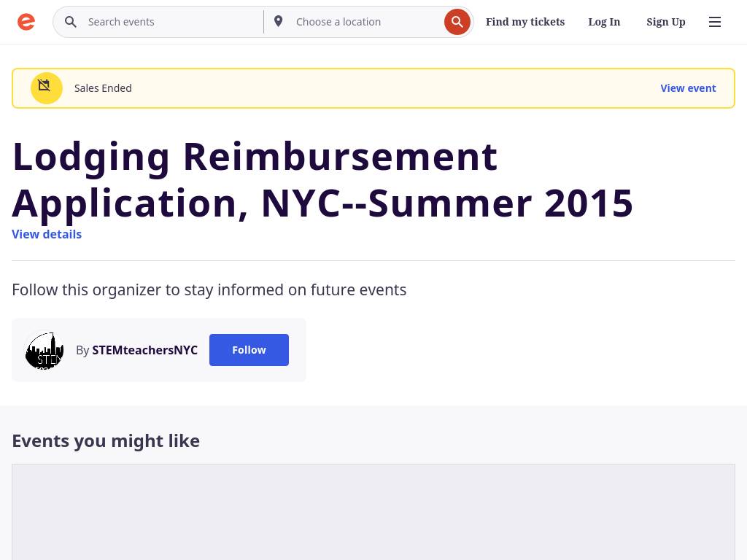
Task: Open the View details link
Action: tap(47, 234)
